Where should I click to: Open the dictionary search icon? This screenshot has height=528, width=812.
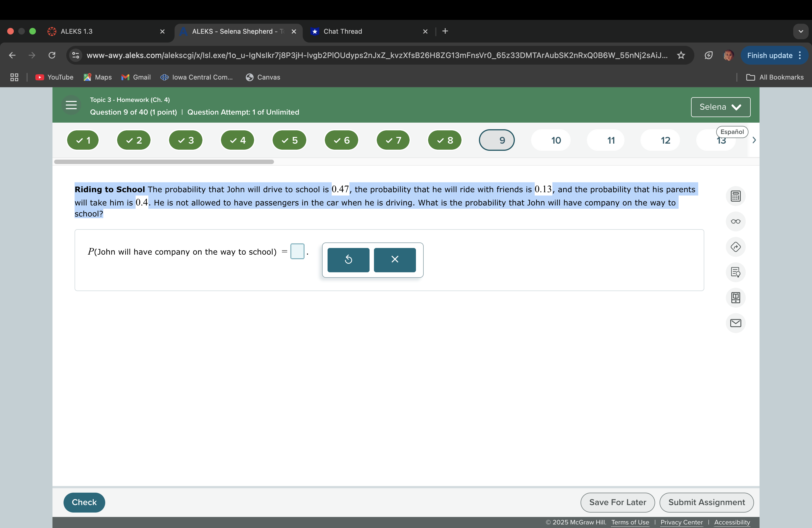click(x=735, y=272)
